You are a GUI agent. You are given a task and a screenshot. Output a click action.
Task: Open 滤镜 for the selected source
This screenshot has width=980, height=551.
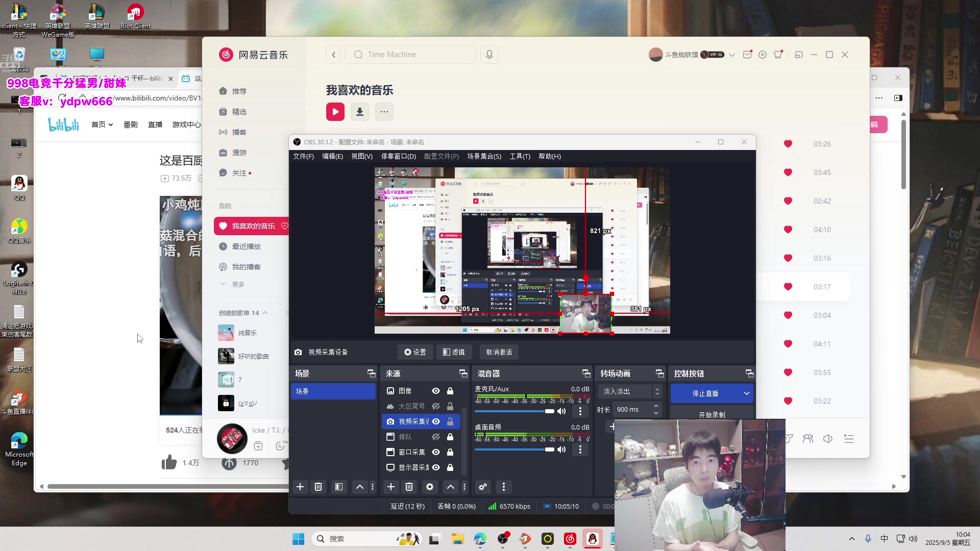[454, 352]
